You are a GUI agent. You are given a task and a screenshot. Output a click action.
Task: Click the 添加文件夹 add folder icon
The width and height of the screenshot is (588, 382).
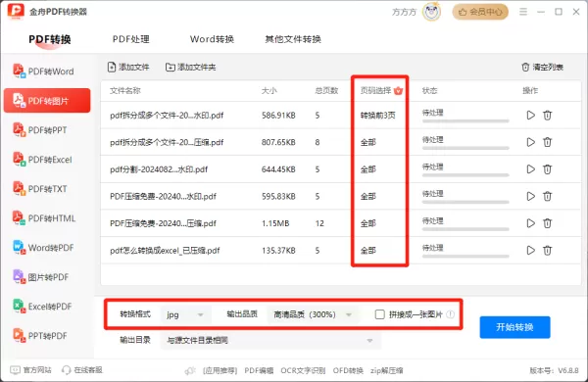tap(171, 68)
